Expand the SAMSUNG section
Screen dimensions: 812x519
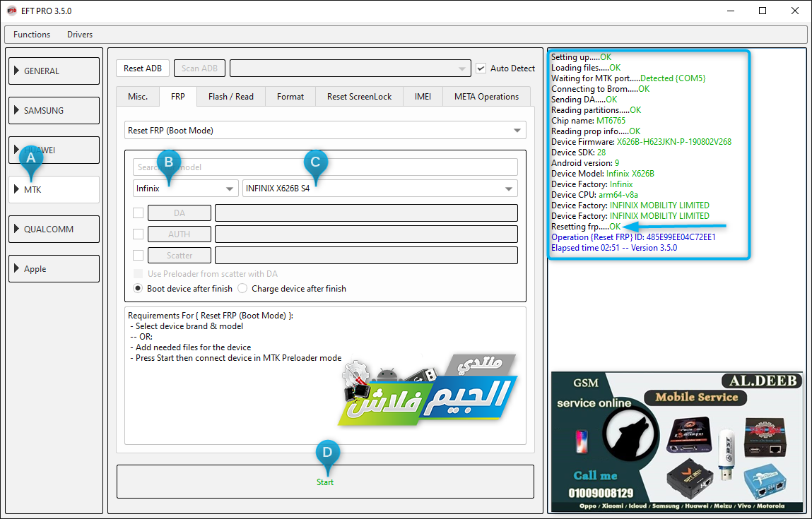(x=54, y=110)
